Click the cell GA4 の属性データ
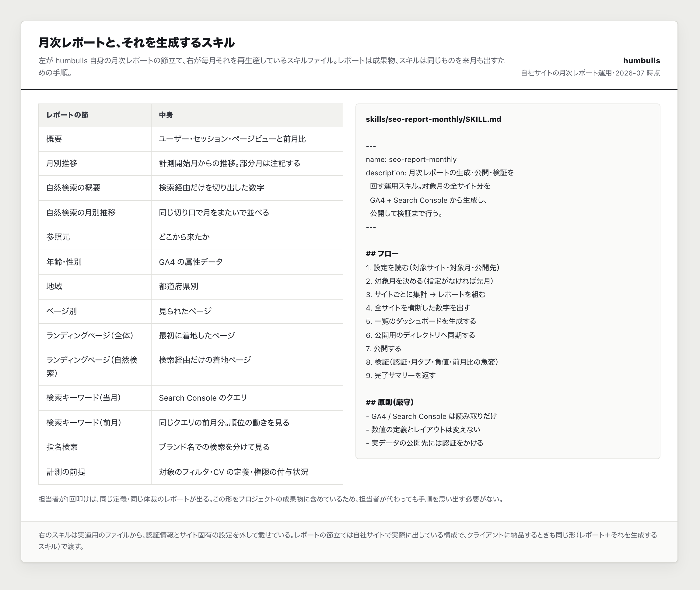 (247, 262)
